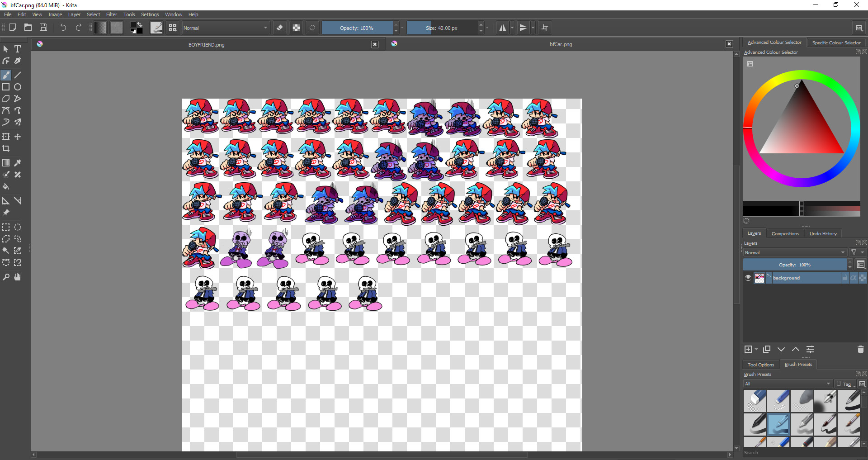Open the layer blending mode dropdown
868x460 pixels.
coord(794,252)
